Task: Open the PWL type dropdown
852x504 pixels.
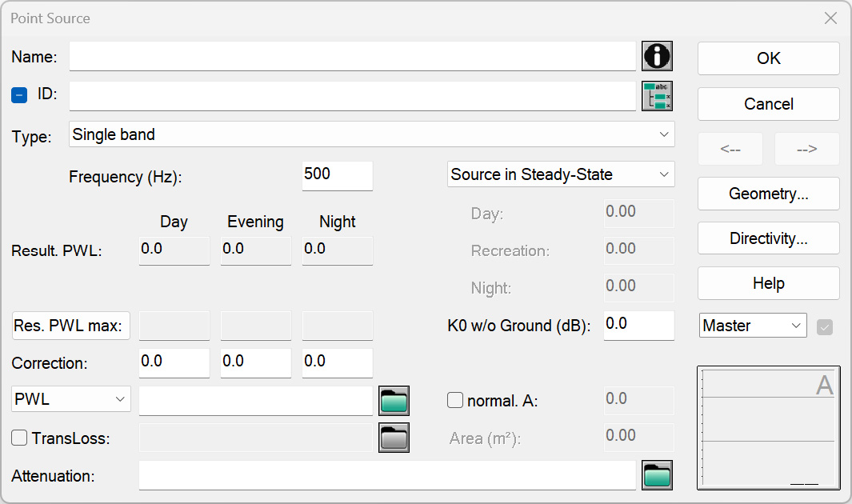Action: click(71, 399)
